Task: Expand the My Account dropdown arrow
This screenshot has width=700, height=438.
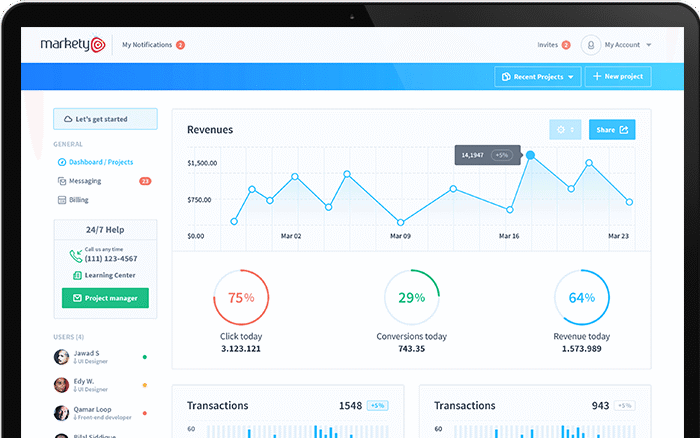Action: pos(649,45)
